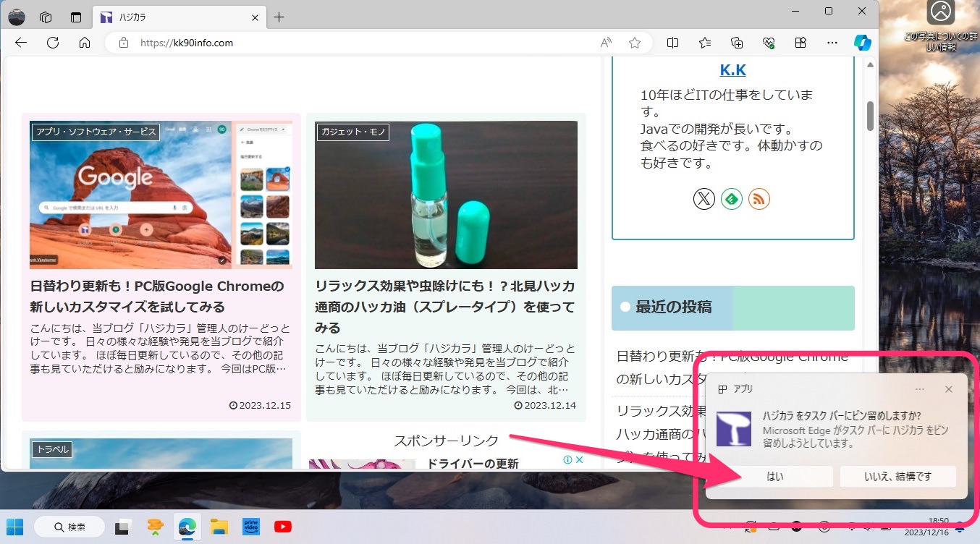
Task: Select the 2023.12.15 post date
Action: tap(261, 405)
